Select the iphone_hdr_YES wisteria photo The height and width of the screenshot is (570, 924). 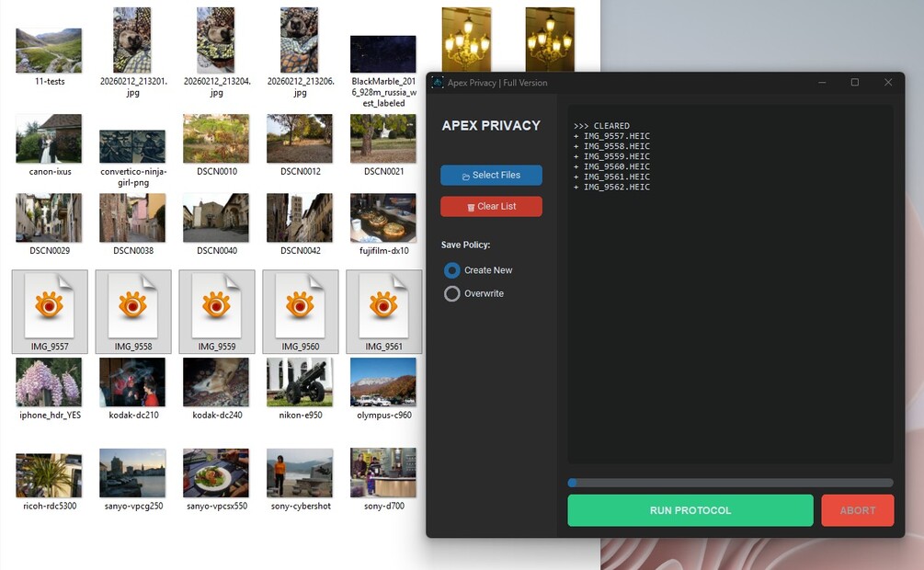(x=49, y=382)
